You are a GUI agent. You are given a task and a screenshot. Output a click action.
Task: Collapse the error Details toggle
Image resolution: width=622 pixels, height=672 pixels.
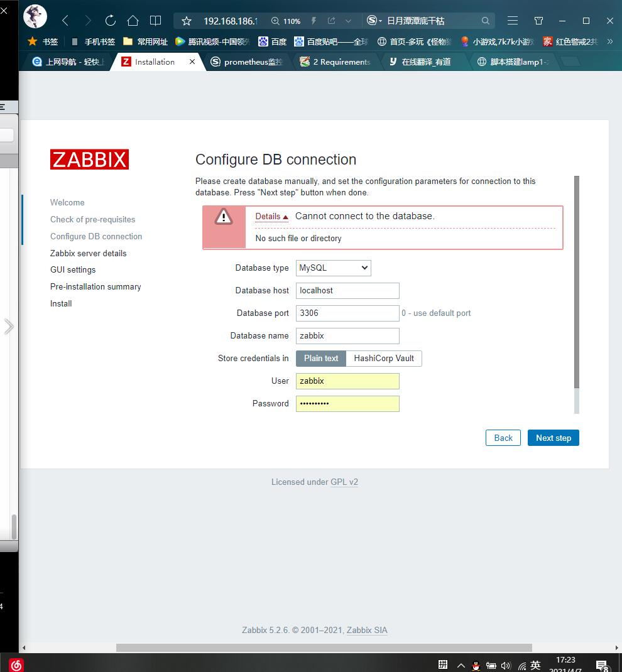tap(272, 217)
